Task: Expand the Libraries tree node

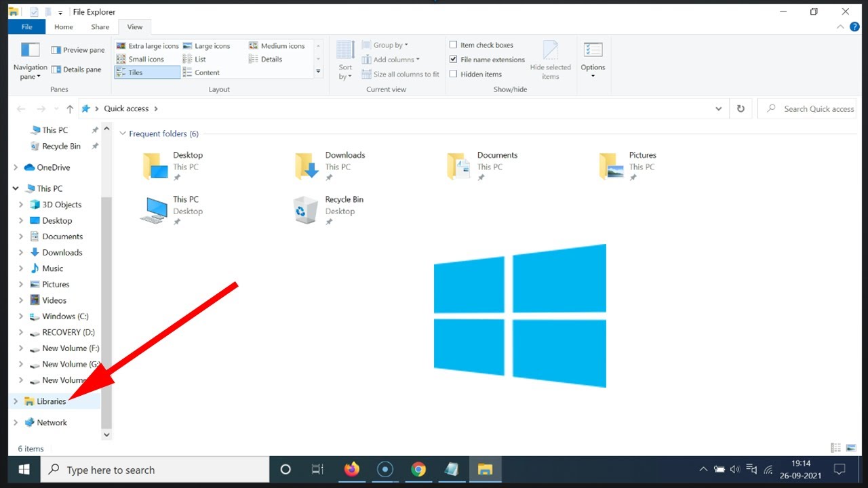Action: pyautogui.click(x=16, y=401)
